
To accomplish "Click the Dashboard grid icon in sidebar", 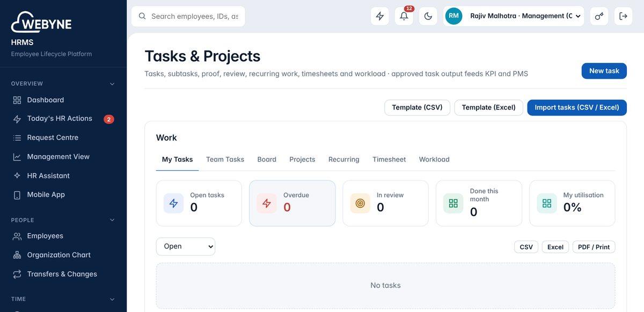I will coord(17,100).
